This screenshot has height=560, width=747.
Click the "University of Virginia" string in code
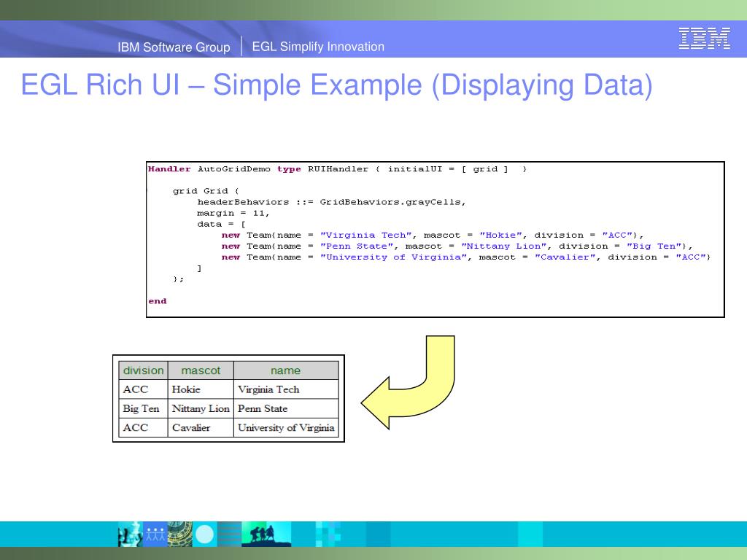coord(393,257)
